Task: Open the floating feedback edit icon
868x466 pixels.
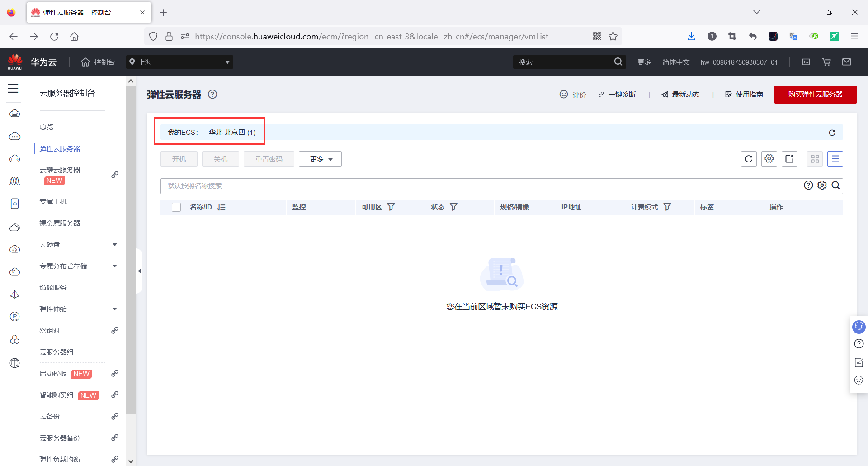Action: [x=859, y=362]
